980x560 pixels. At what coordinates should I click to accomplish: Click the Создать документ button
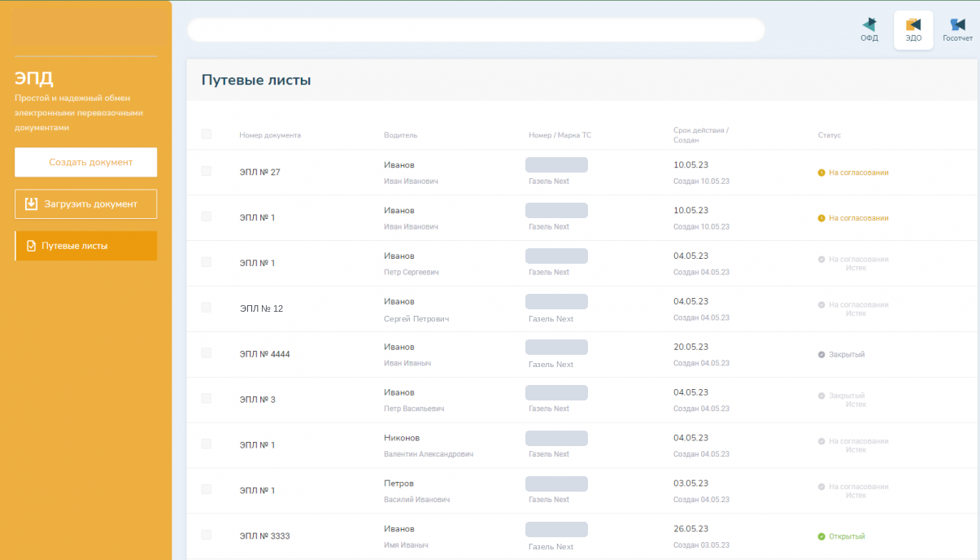[x=86, y=162]
